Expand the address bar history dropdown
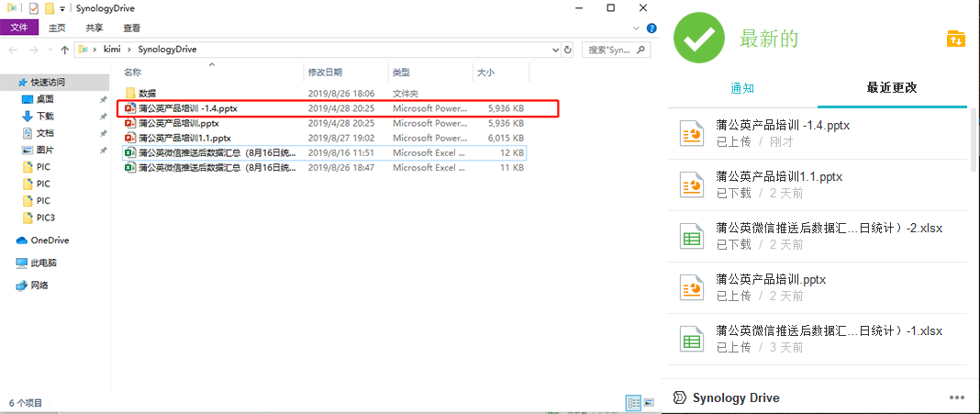The height and width of the screenshot is (414, 980). point(556,50)
